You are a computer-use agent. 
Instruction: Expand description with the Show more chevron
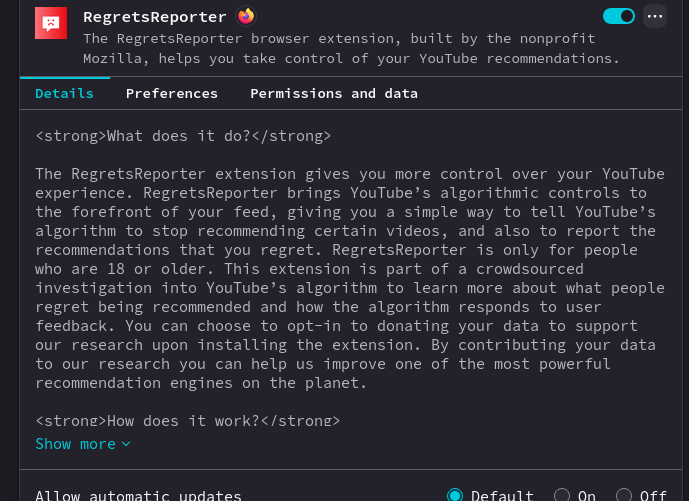(126, 444)
